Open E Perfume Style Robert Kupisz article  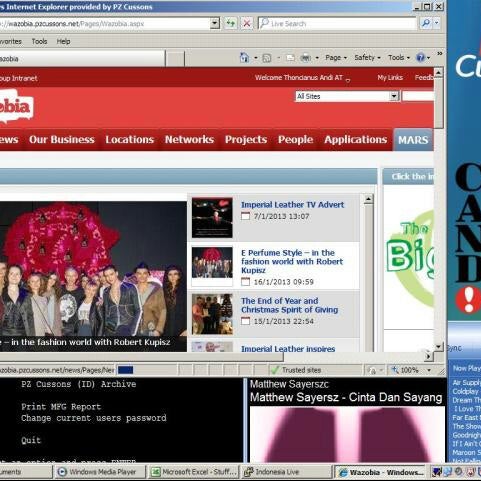[x=292, y=262]
